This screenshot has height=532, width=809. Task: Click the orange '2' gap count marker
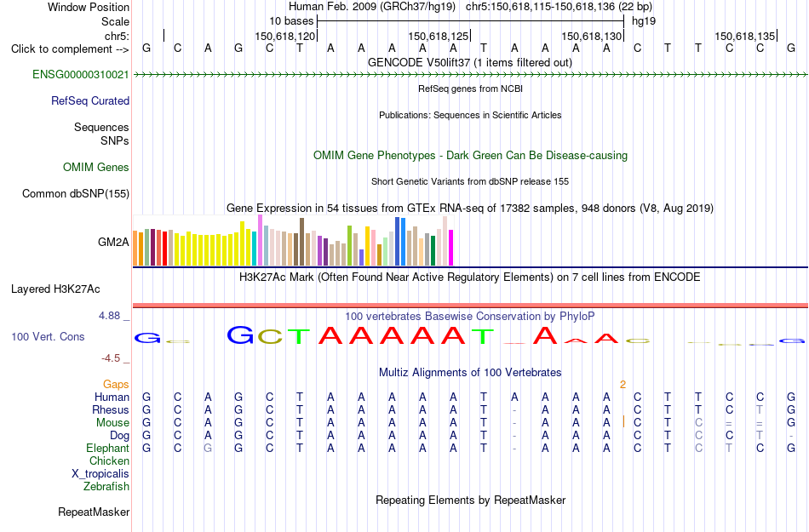623,385
